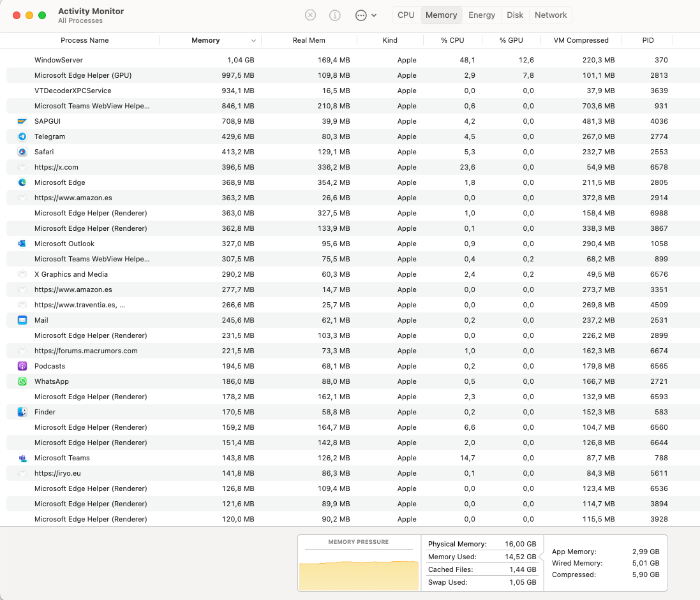
Task: Click the https://www.traventia.es shield icon
Action: (22, 305)
